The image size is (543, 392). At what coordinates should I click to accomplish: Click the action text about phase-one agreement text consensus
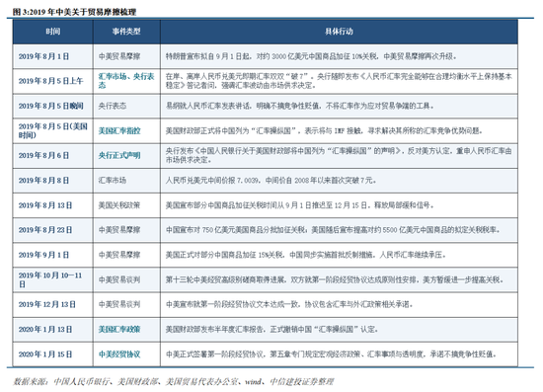click(289, 304)
